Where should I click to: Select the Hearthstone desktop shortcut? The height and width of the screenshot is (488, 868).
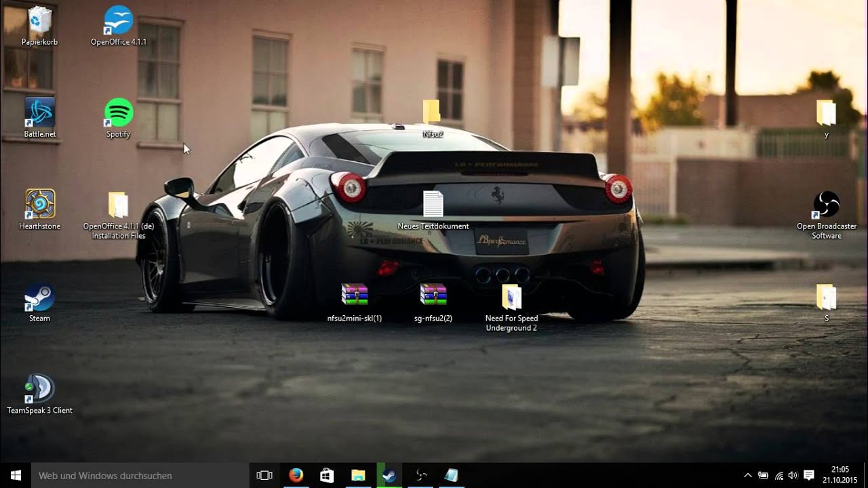click(x=39, y=210)
